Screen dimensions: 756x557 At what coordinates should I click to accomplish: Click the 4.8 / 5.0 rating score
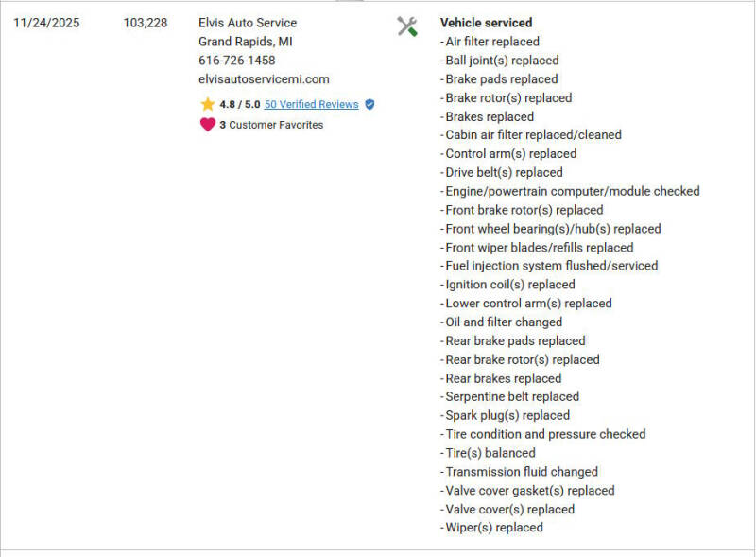[237, 104]
